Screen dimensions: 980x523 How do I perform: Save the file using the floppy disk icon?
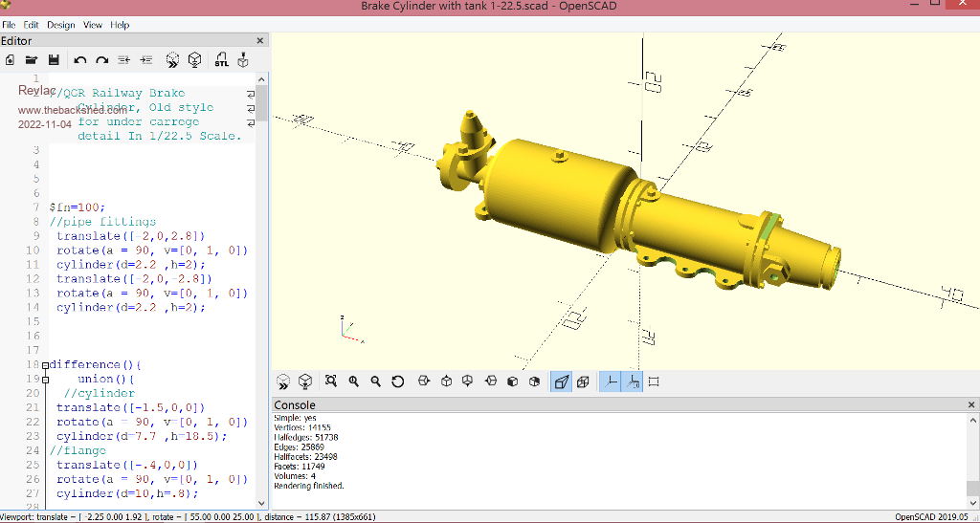54,60
